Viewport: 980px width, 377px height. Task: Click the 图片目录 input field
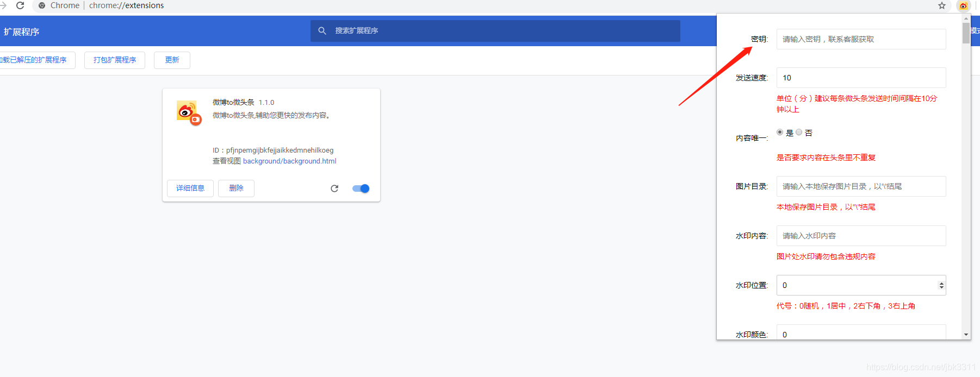[861, 186]
